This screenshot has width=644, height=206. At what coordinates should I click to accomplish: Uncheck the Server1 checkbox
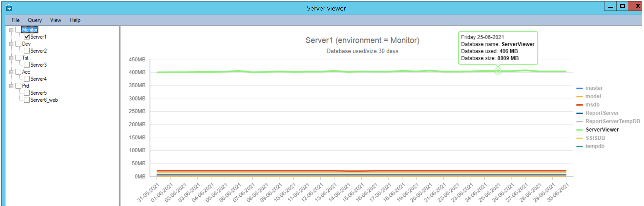[x=27, y=37]
